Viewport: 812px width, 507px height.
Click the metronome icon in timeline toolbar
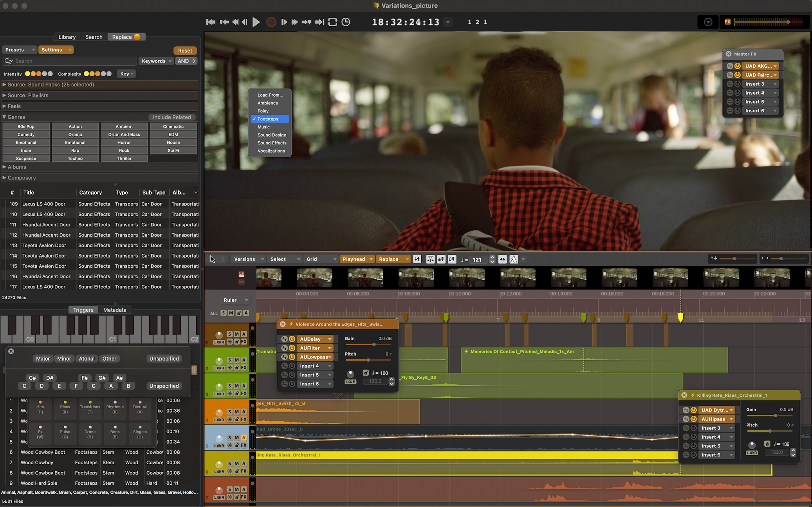[x=514, y=259]
